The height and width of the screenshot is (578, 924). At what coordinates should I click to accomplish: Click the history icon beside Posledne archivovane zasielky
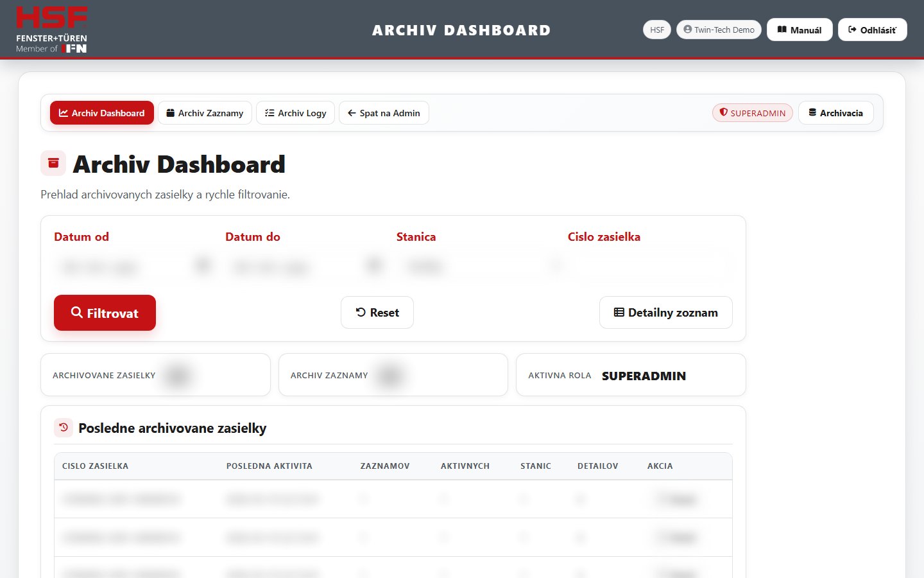coord(64,428)
